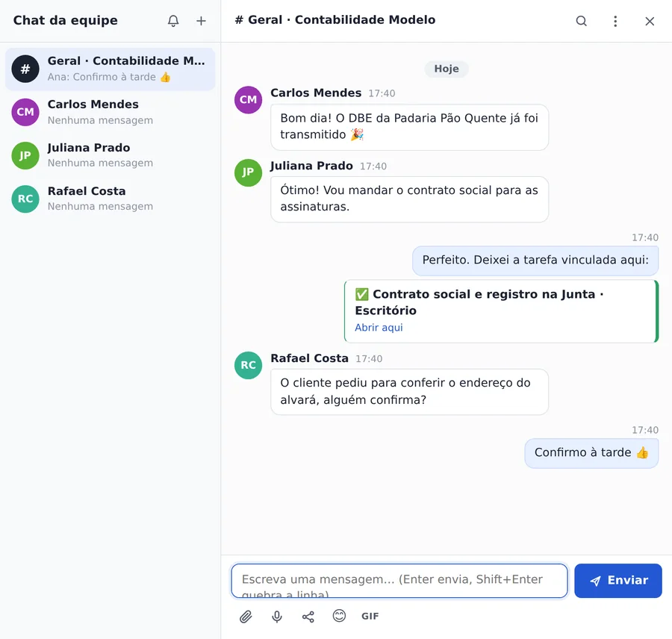Click the 'Hoje' date separator chip
This screenshot has height=639, width=672.
[447, 69]
